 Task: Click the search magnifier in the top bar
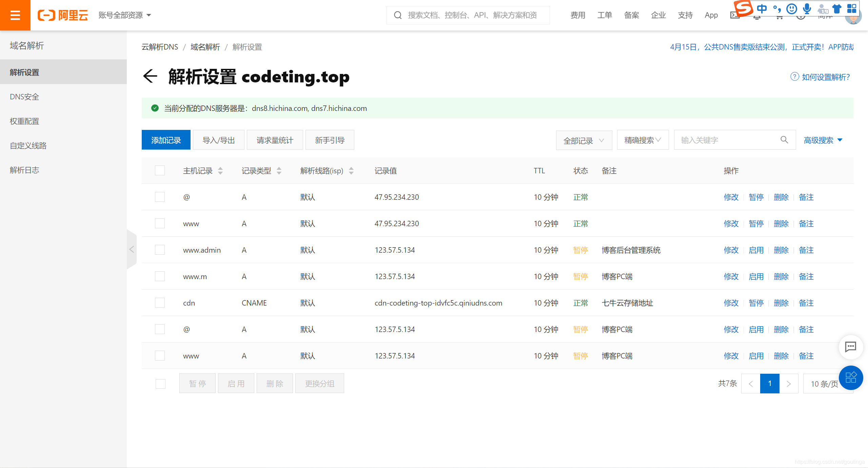pyautogui.click(x=398, y=15)
